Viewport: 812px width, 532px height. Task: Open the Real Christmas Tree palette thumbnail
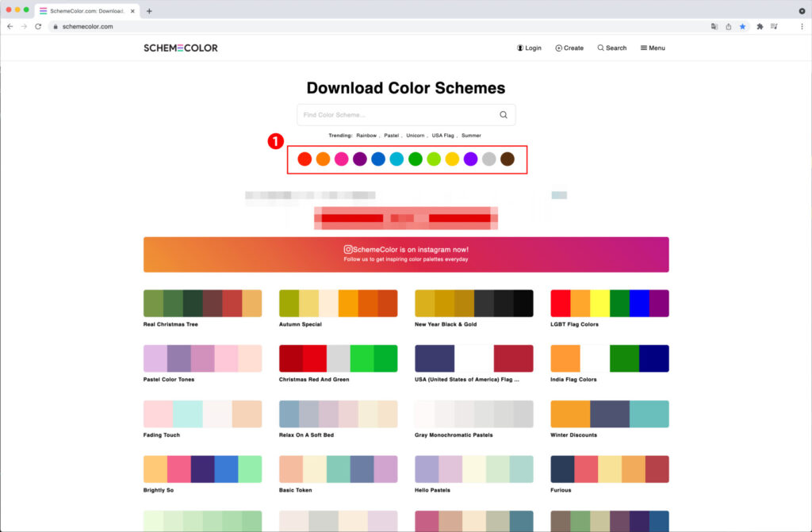click(x=202, y=303)
